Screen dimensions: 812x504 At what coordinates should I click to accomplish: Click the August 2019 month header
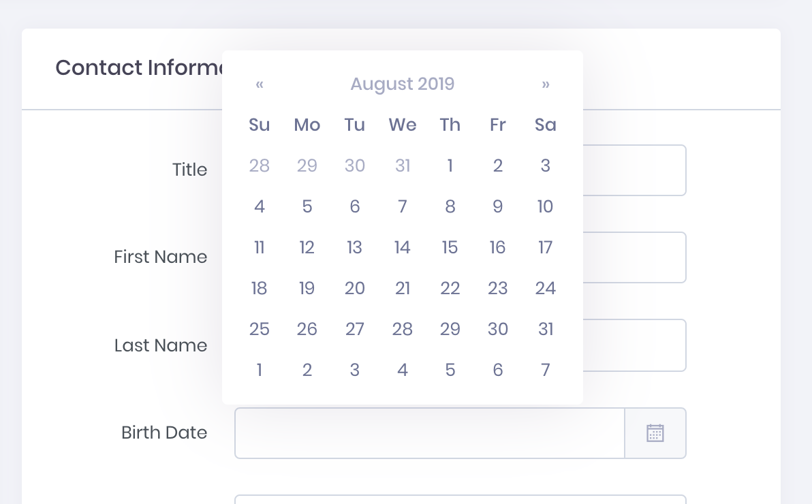pos(403,84)
